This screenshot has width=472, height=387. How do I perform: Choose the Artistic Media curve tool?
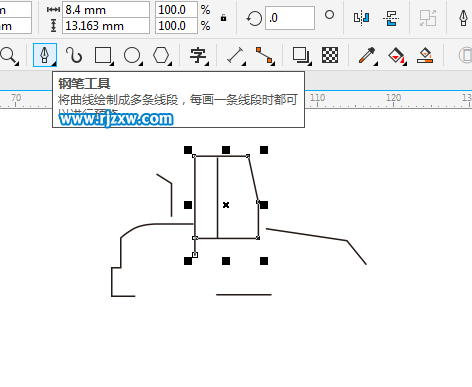pos(74,55)
